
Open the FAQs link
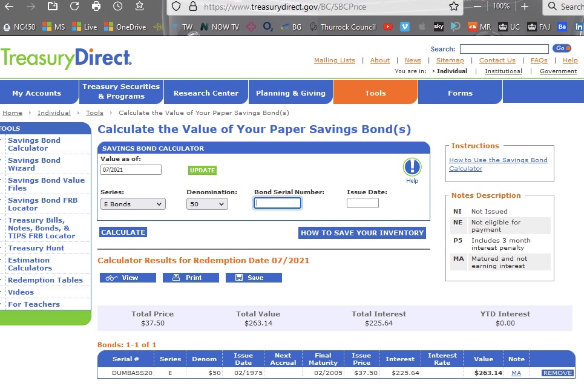(539, 60)
